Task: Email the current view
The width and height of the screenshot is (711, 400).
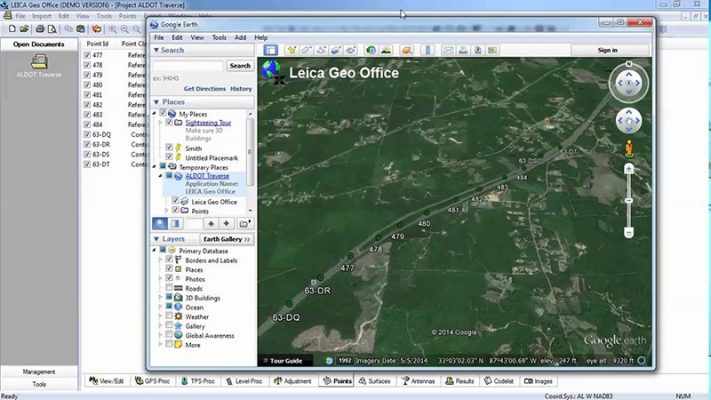Action: (x=448, y=50)
